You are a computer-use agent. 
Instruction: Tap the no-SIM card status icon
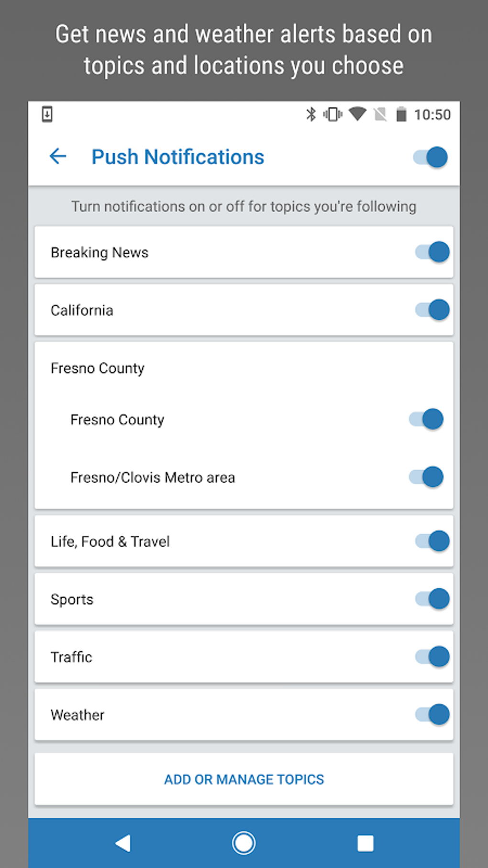tap(380, 114)
